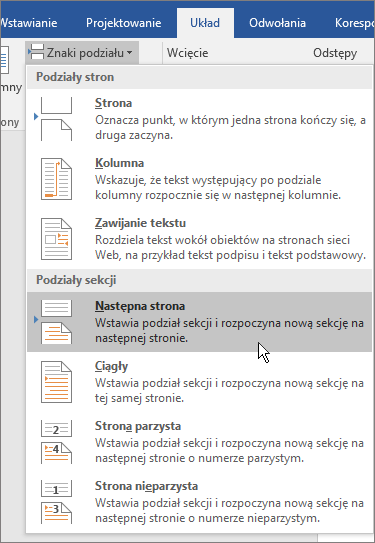Image resolution: width=375 pixels, height=543 pixels.
Task: Choose Strona parzysta section break title
Action: click(138, 426)
